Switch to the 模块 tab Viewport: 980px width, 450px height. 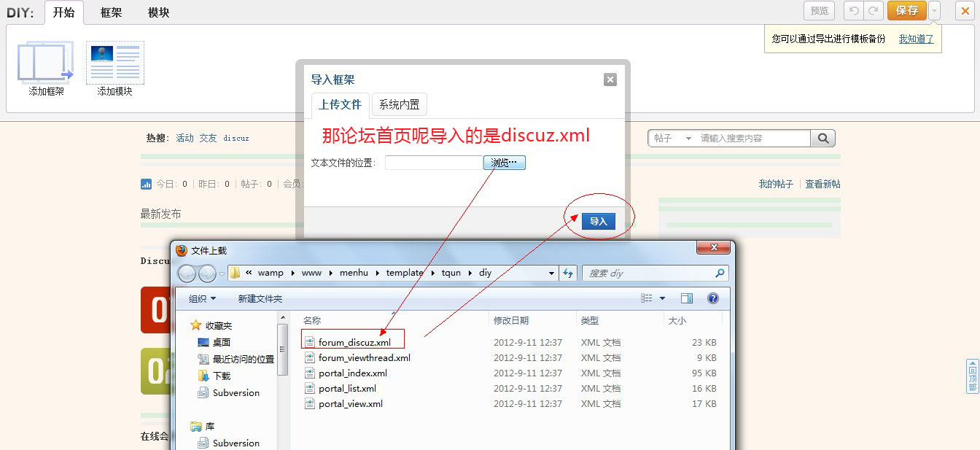158,12
